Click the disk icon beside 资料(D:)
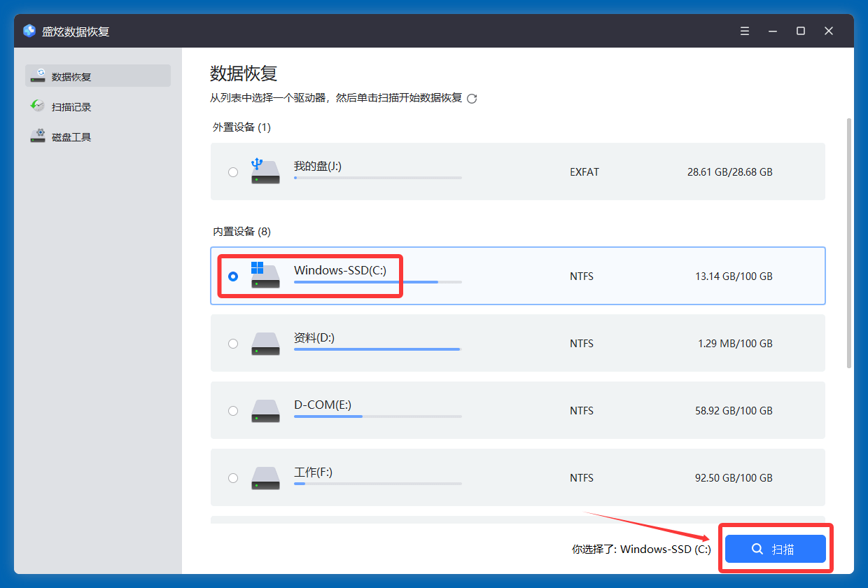868x588 pixels. (265, 343)
